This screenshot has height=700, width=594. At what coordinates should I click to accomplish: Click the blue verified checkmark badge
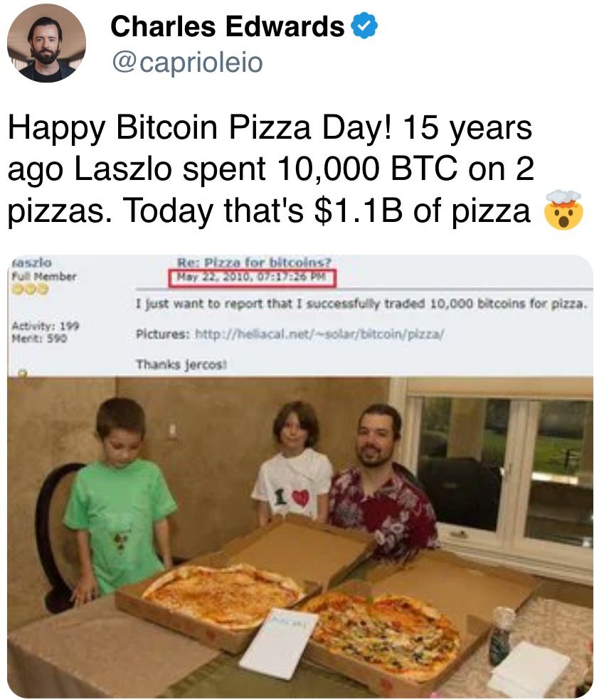(x=364, y=26)
